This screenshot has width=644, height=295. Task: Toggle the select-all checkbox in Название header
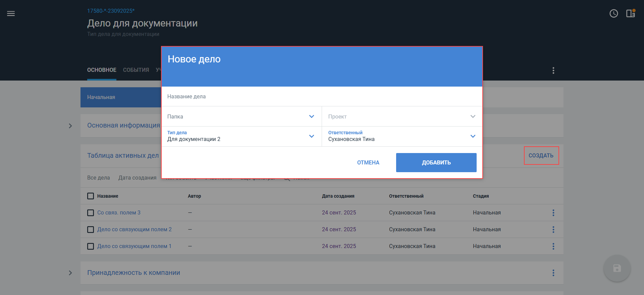click(x=91, y=196)
